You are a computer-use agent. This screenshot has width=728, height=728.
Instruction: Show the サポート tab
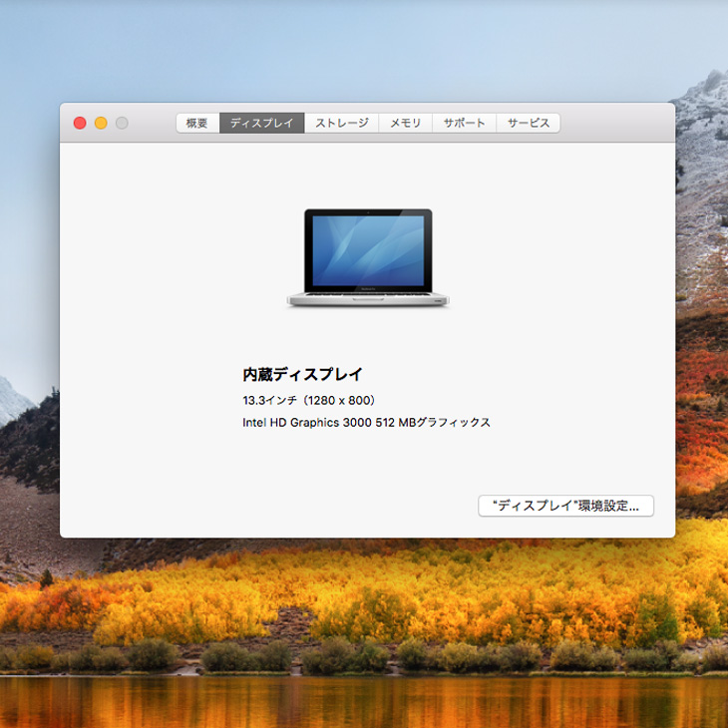coord(464,123)
